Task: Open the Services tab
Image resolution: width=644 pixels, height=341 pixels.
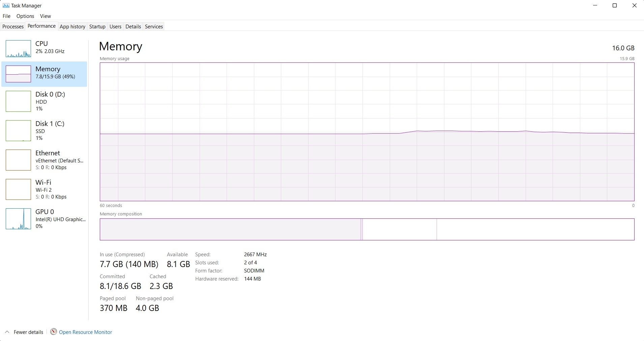Action: tap(154, 26)
